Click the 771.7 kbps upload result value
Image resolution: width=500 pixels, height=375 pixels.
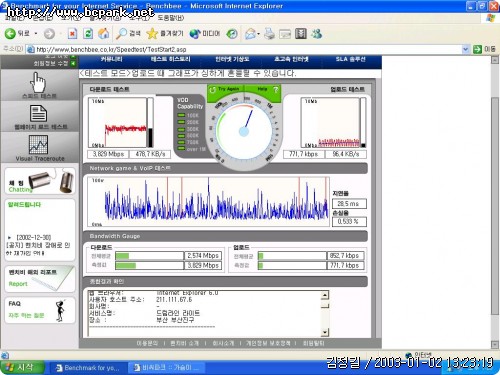(x=304, y=154)
